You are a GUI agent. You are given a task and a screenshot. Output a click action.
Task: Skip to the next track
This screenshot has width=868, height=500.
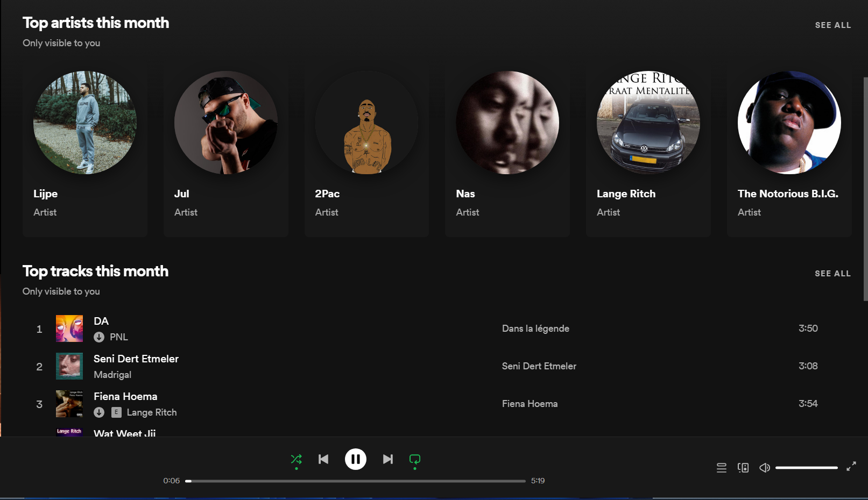(x=387, y=459)
